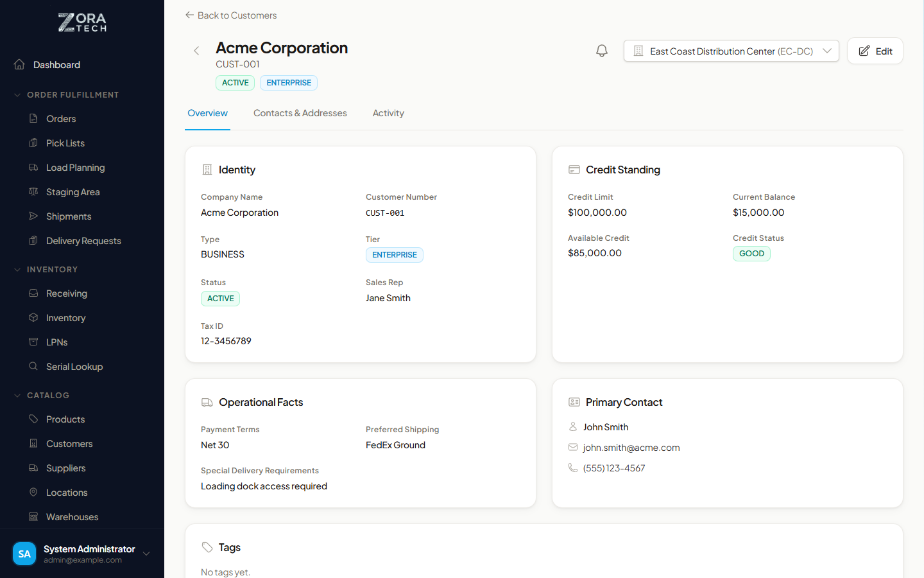Click the Locations pin icon
The image size is (924, 578).
[33, 492]
